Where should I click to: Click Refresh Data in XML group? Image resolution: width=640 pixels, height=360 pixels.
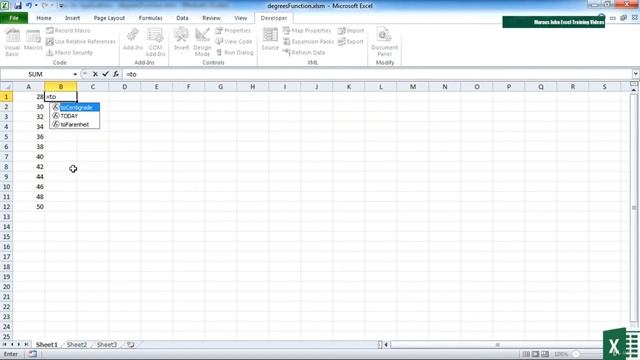(x=304, y=53)
